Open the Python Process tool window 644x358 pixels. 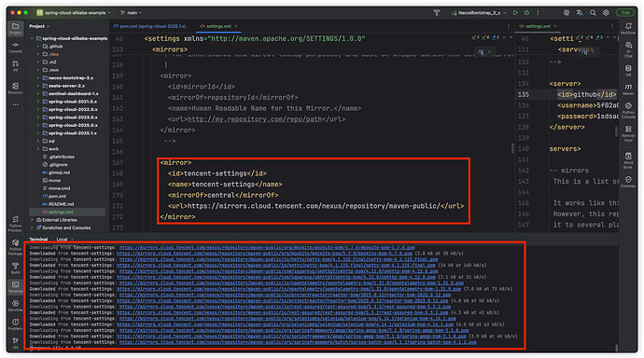tap(15, 224)
